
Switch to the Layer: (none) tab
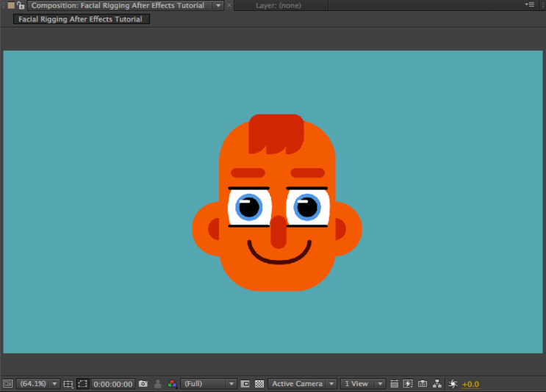pos(279,6)
